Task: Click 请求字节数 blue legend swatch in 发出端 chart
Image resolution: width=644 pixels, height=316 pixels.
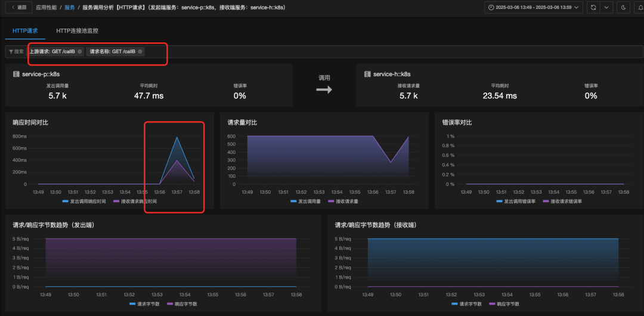Action: pos(132,304)
